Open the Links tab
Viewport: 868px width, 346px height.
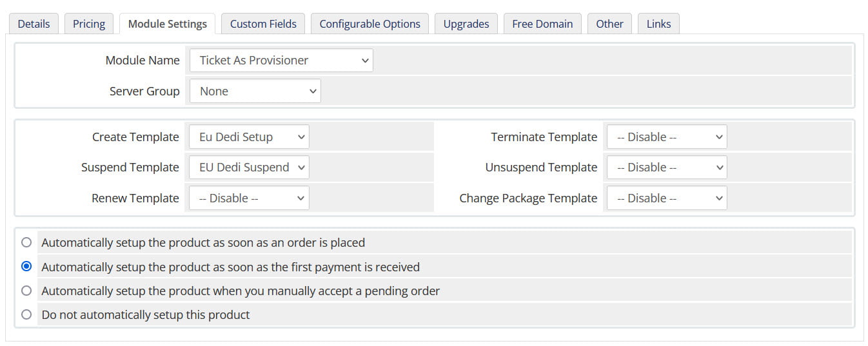point(658,24)
